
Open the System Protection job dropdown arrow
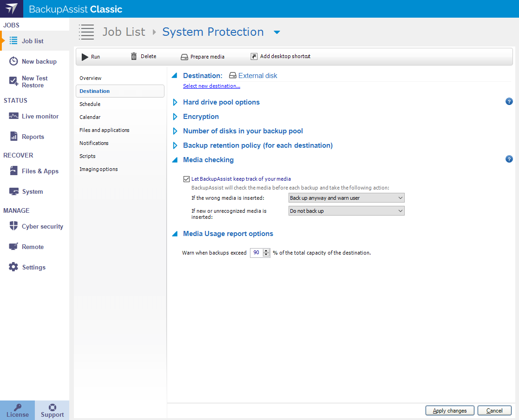click(x=277, y=33)
